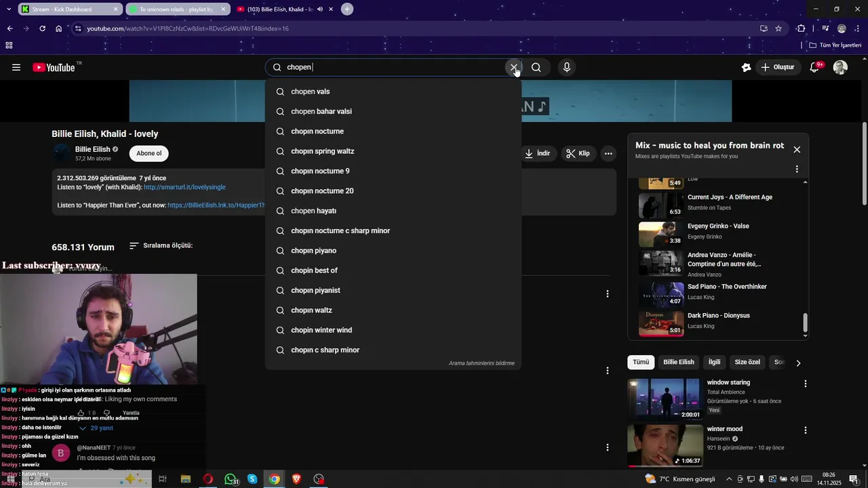Close the Mix playlist panel
Screen dimensions: 868x488
point(797,149)
